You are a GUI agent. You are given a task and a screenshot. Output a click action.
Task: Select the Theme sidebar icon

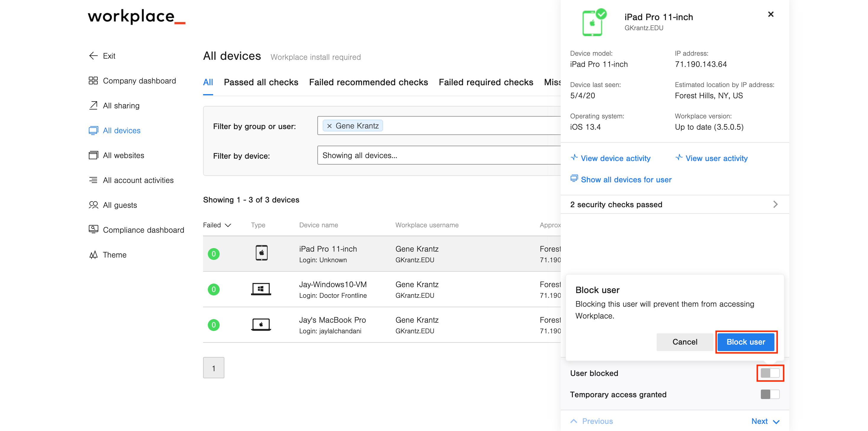tap(93, 255)
